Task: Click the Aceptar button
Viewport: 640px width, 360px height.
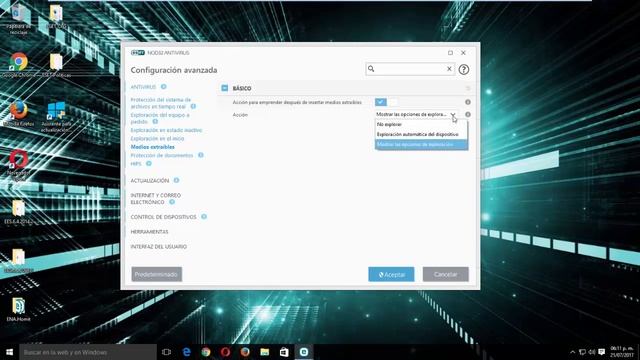Action: 391,274
